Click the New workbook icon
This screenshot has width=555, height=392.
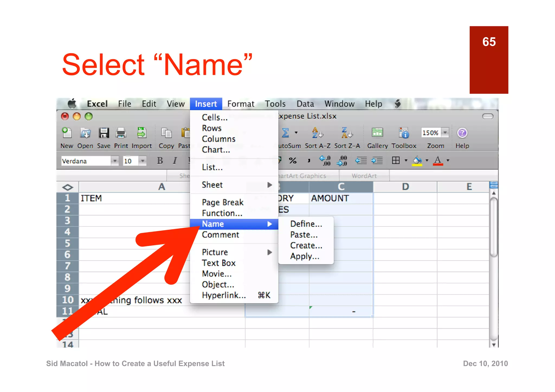point(66,133)
